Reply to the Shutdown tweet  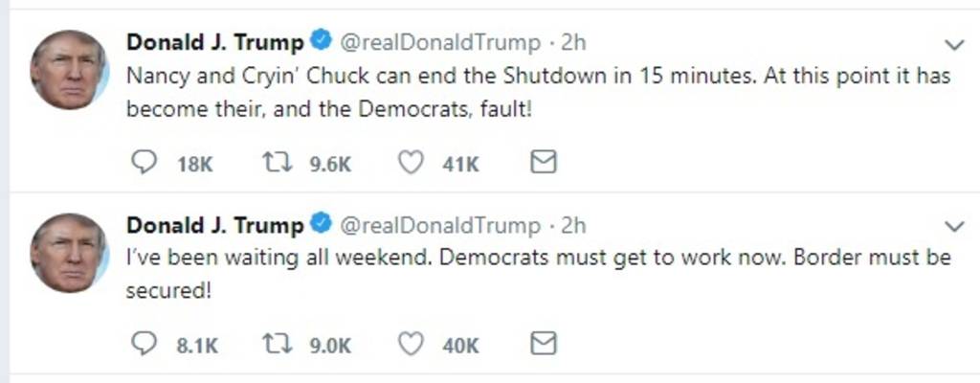click(x=142, y=164)
